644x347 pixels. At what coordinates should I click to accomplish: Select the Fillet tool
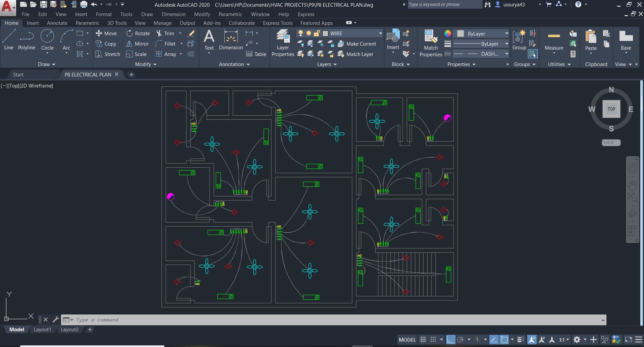(x=166, y=44)
